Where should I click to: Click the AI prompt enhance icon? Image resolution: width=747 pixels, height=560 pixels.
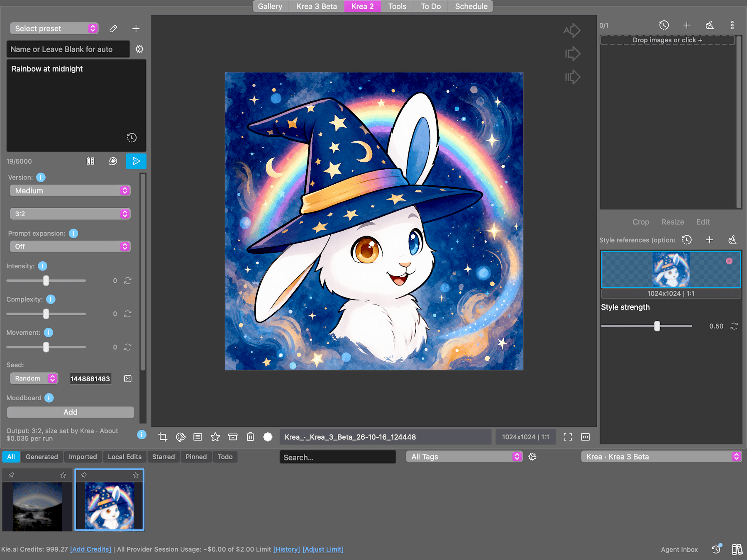[x=113, y=161]
